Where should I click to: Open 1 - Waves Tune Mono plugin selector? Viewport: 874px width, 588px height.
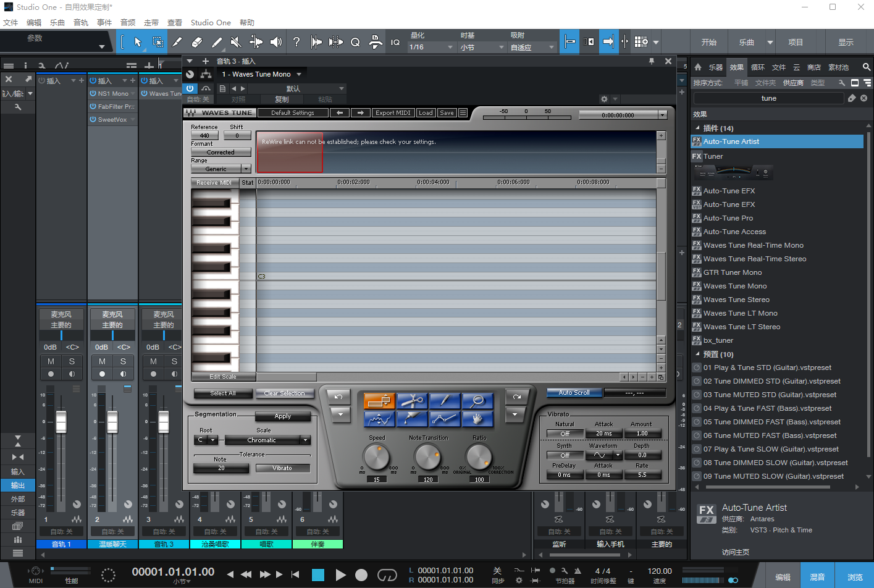(x=261, y=74)
